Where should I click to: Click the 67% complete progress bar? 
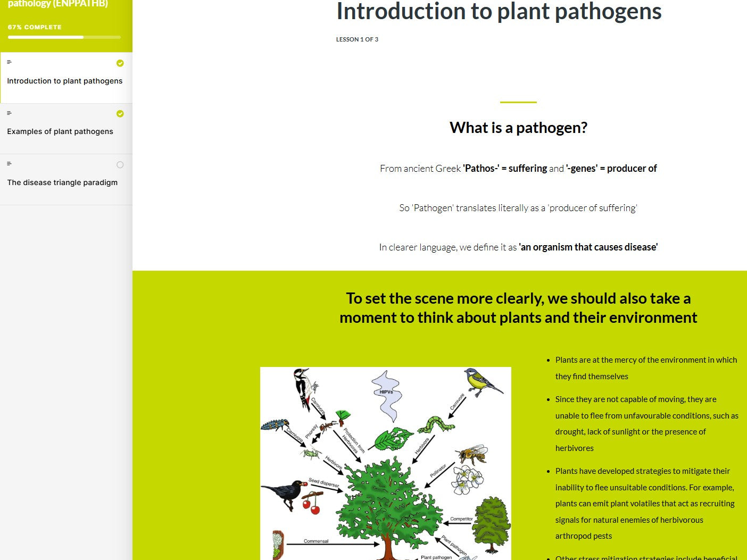coord(64,37)
